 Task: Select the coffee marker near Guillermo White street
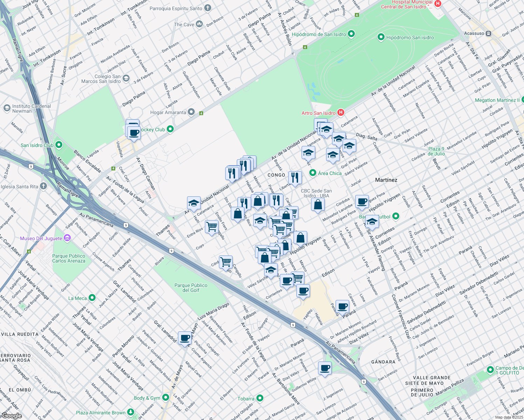coord(325,368)
